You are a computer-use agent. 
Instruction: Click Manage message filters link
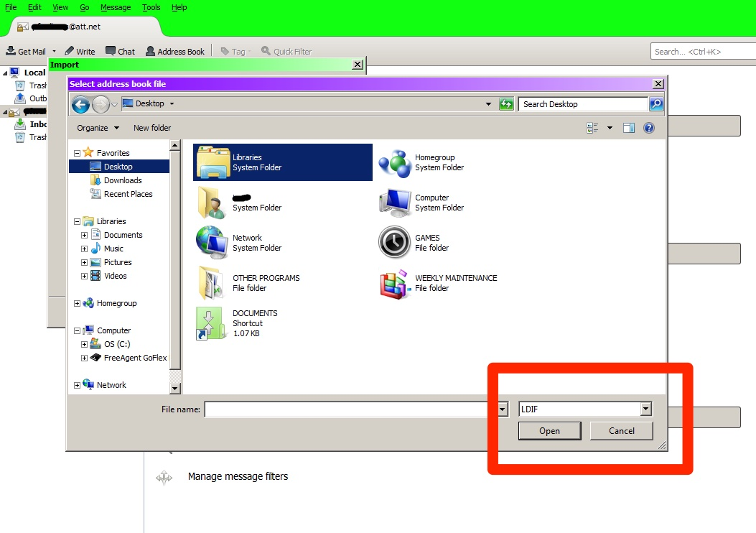(238, 476)
